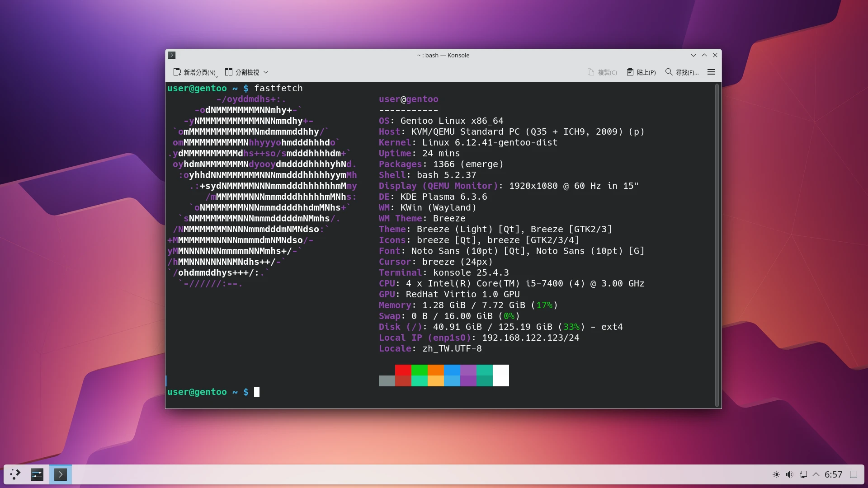This screenshot has width=868, height=488.
Task: Toggle Show Desktop button in panel
Action: pyautogui.click(x=854, y=474)
